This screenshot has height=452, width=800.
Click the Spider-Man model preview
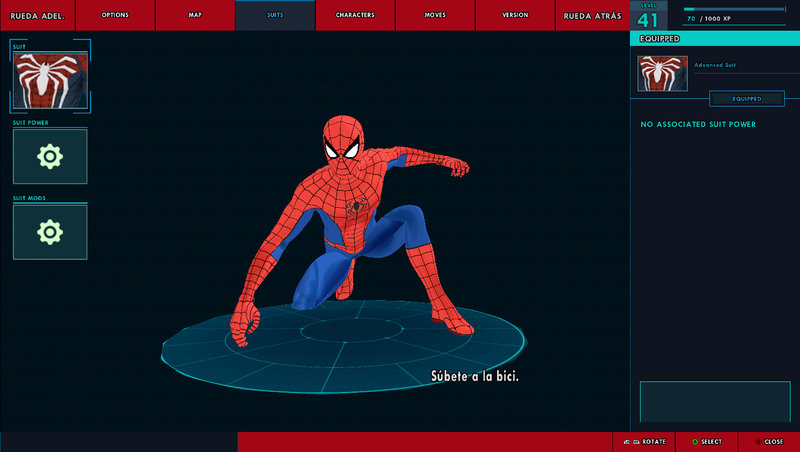click(350, 230)
